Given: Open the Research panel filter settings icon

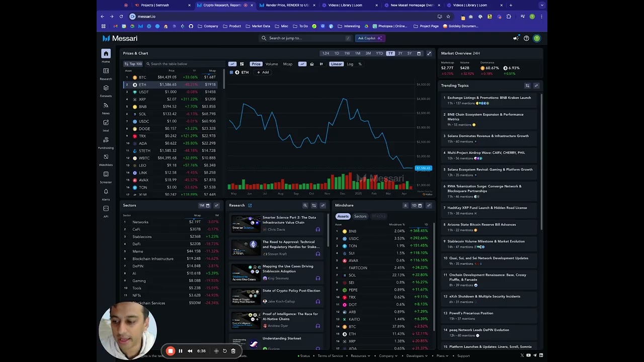Looking at the screenshot, I should (x=314, y=206).
